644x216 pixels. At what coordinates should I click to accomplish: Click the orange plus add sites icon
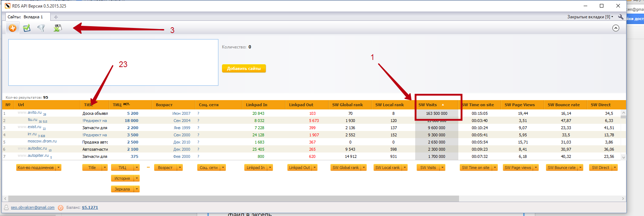13,28
